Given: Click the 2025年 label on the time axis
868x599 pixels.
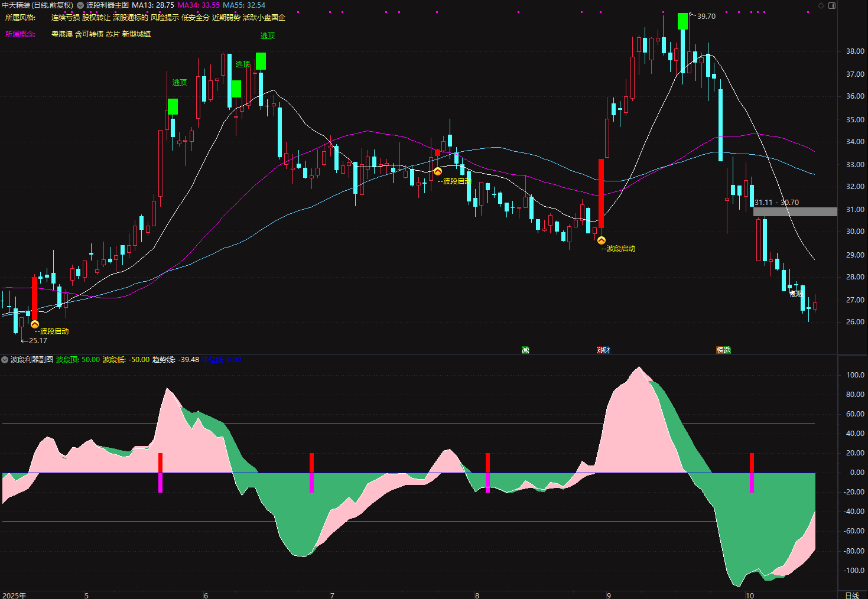Looking at the screenshot, I should [x=15, y=595].
